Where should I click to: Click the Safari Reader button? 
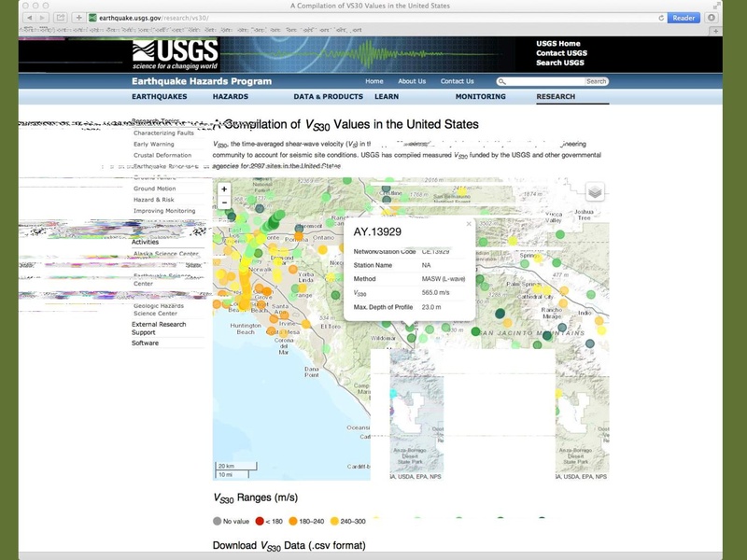coord(684,18)
